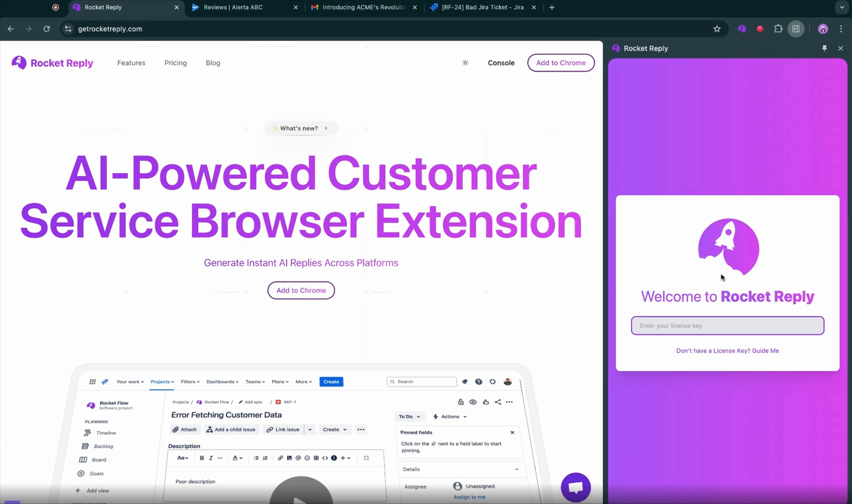Click the code block icon in description editor
The height and width of the screenshot is (504, 852).
point(325,458)
